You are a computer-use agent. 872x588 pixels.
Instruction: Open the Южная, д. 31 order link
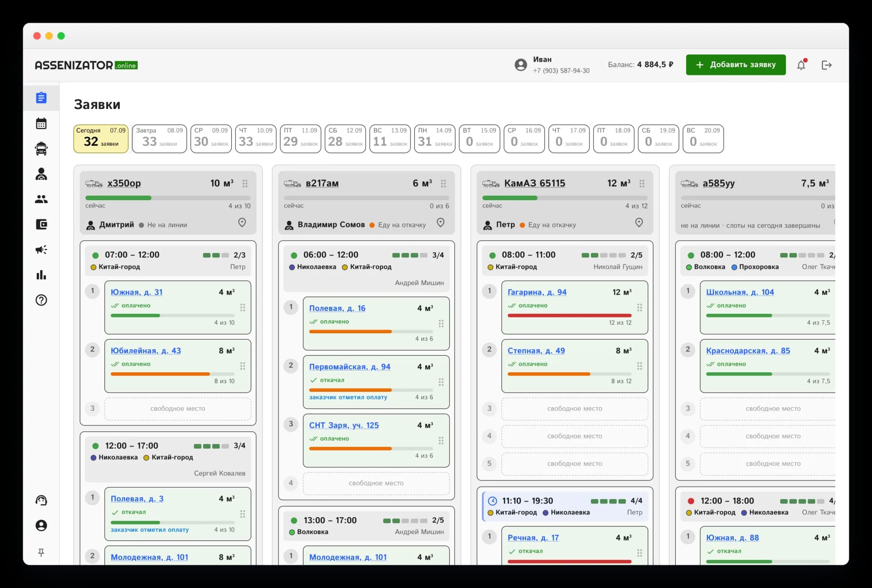pos(136,292)
